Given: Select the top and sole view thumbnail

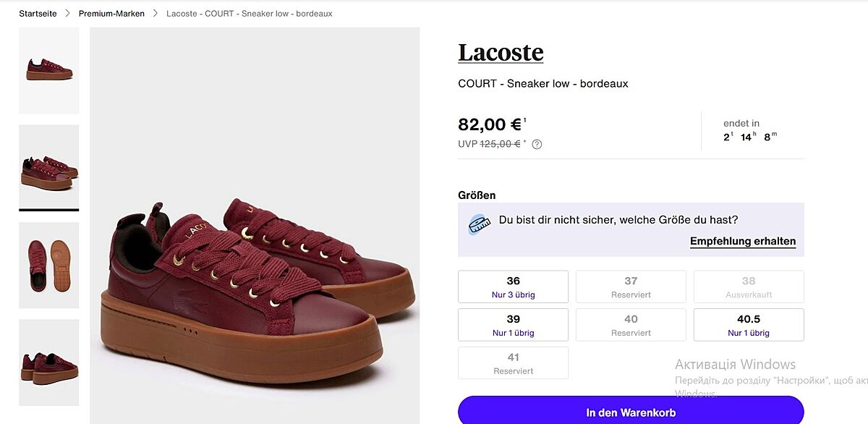Looking at the screenshot, I should 49,265.
